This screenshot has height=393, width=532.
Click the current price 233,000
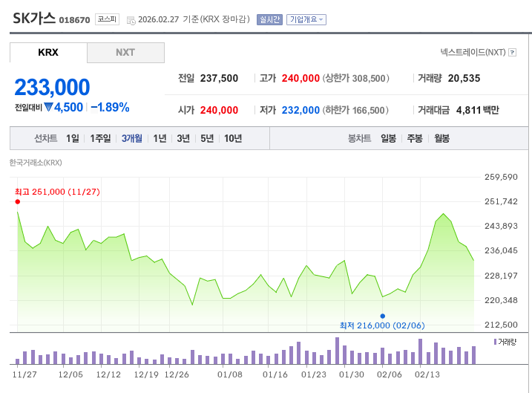coord(52,88)
